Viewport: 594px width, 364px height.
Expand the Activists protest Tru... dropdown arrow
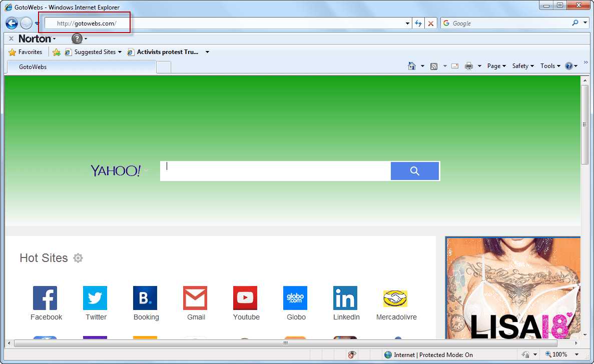click(207, 52)
